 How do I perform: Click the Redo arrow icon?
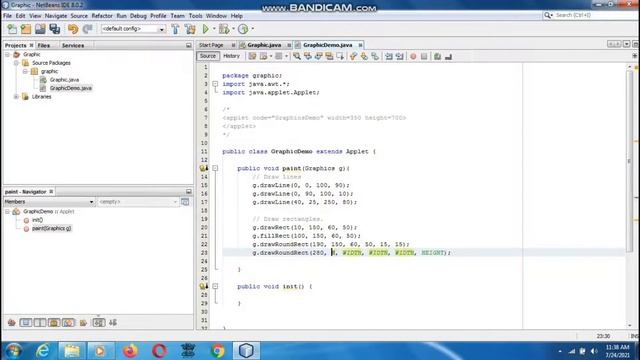pyautogui.click(x=87, y=29)
